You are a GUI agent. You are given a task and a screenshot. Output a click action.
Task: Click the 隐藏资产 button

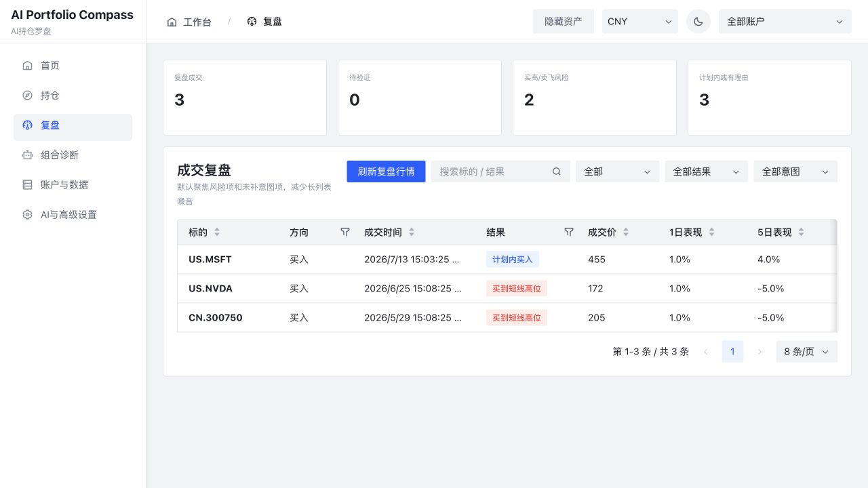click(564, 22)
